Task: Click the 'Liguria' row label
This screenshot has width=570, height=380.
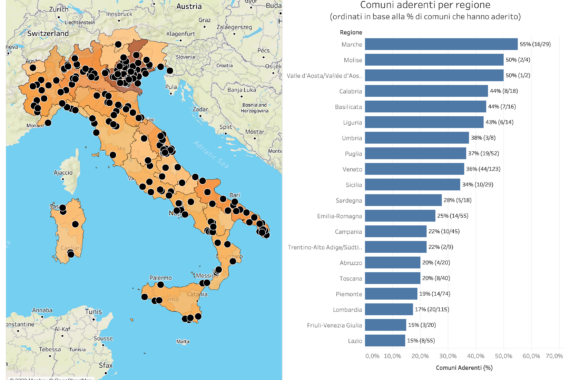Action: click(x=352, y=123)
